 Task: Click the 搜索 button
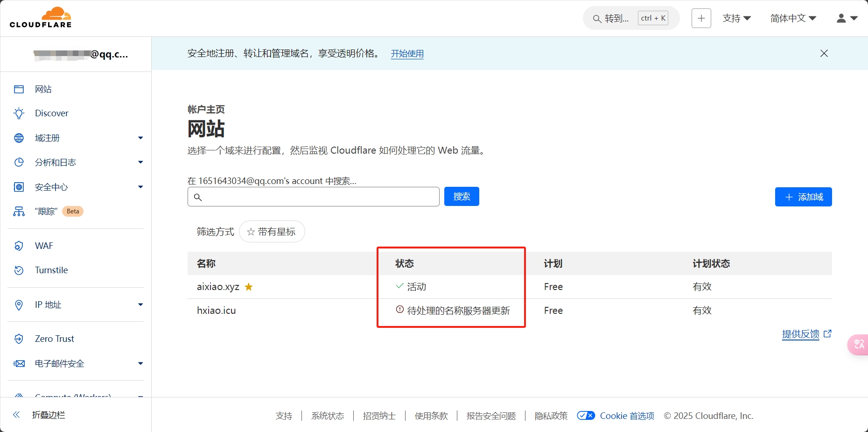(462, 197)
